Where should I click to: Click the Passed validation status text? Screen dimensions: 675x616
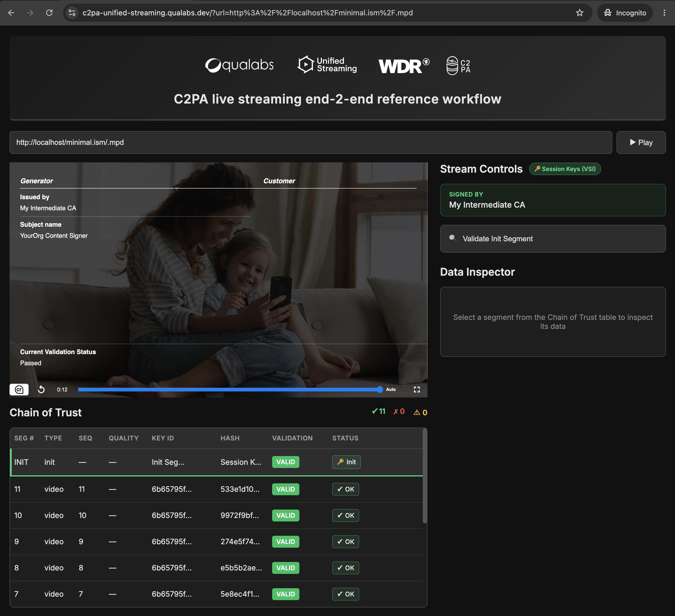coord(30,363)
